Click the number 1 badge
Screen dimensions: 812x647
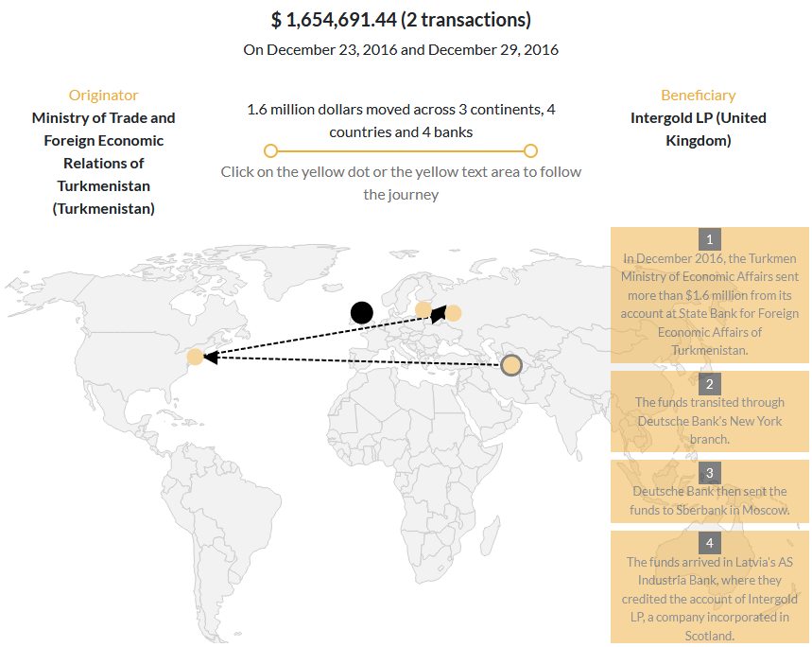tap(710, 239)
